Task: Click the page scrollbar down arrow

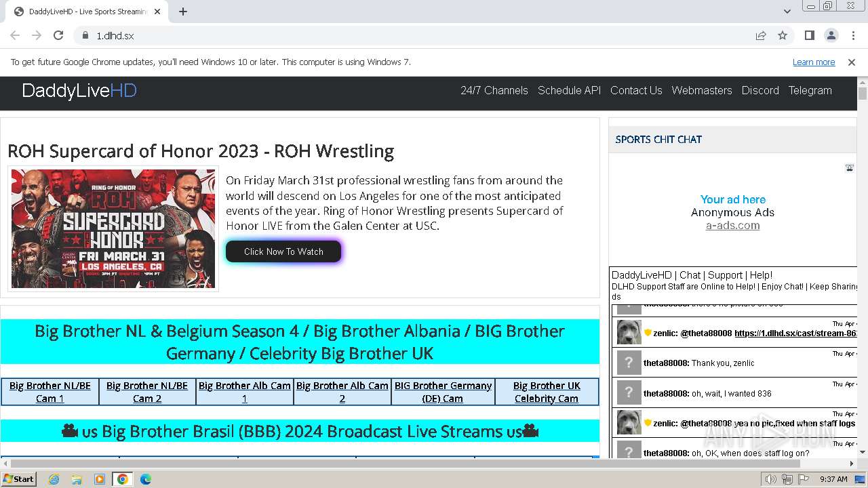Action: [863, 452]
